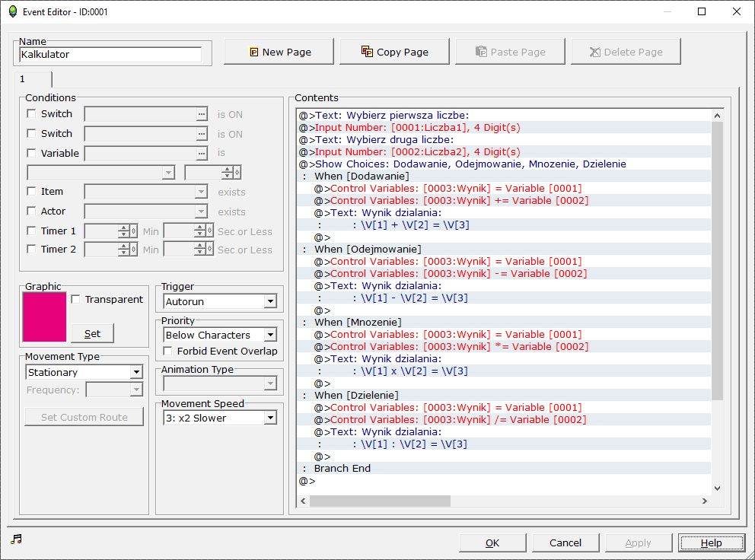755x560 pixels.
Task: Select the line 'Text: Wybierz pierwsza liczbe:'
Action: point(504,115)
